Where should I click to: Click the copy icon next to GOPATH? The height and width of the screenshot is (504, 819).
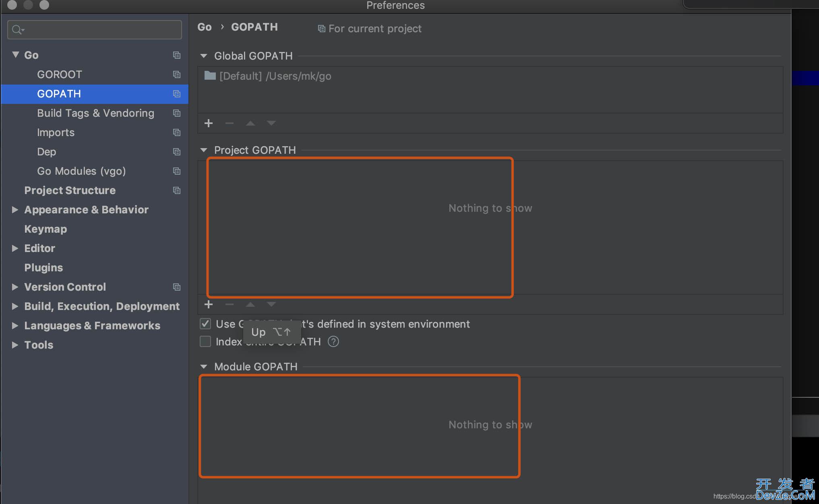pyautogui.click(x=177, y=93)
